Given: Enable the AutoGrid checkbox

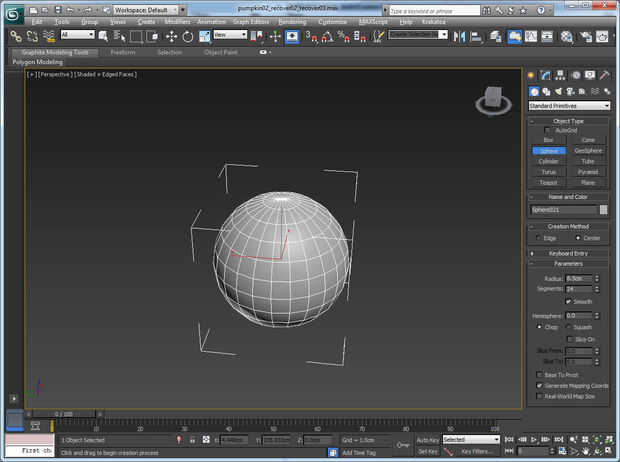Looking at the screenshot, I should [547, 130].
